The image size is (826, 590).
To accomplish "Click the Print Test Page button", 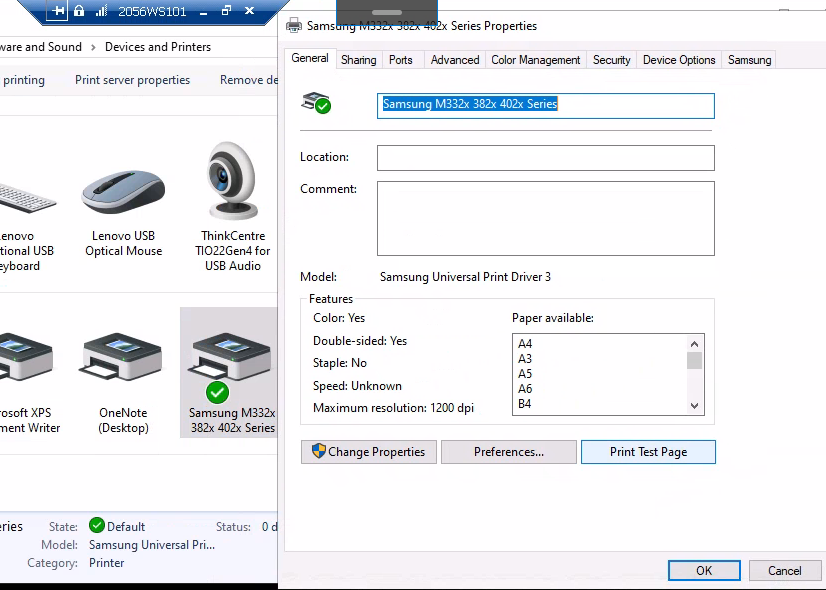I will click(648, 452).
